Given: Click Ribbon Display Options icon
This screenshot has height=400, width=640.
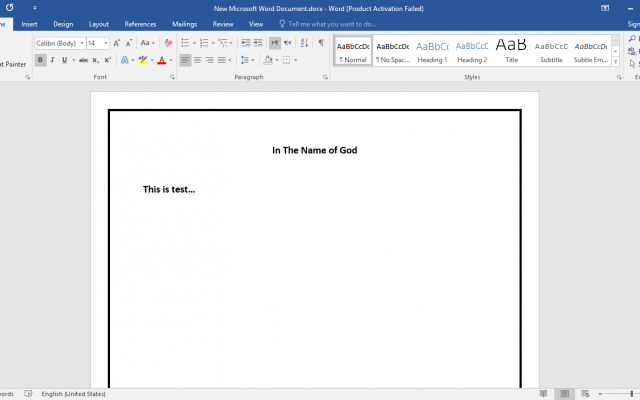Looking at the screenshot, I should [605, 8].
